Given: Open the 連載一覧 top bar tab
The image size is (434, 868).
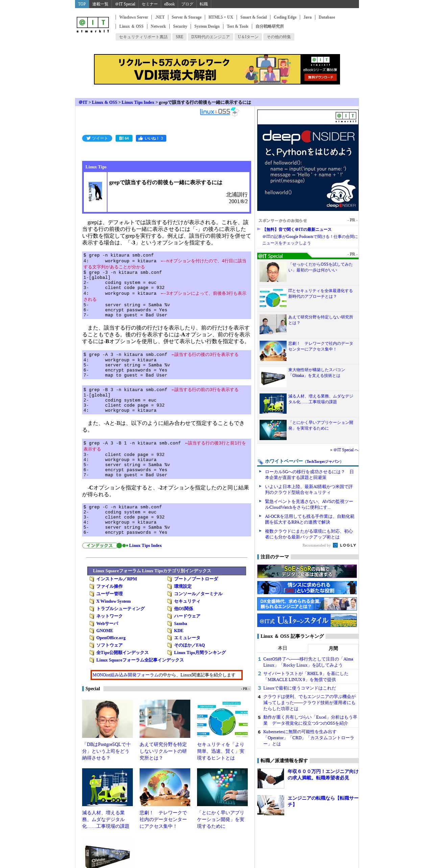Looking at the screenshot, I should pos(100,4).
